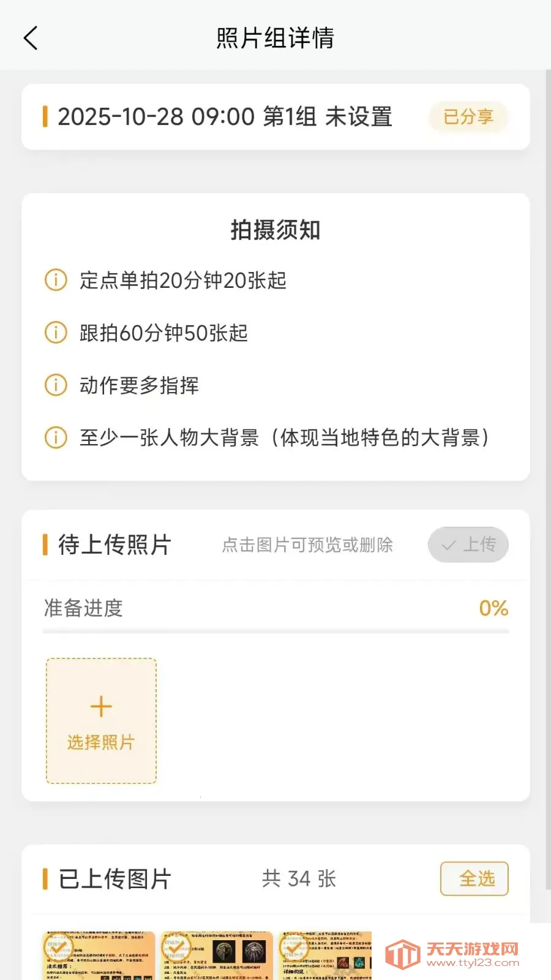Toggle checkmark on third uploaded image
551x980 pixels.
click(293, 947)
